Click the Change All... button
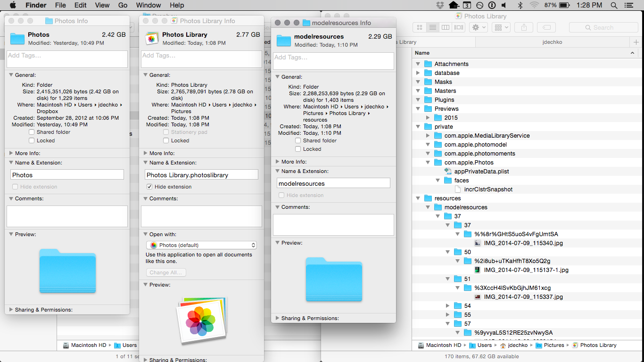 coord(166,272)
